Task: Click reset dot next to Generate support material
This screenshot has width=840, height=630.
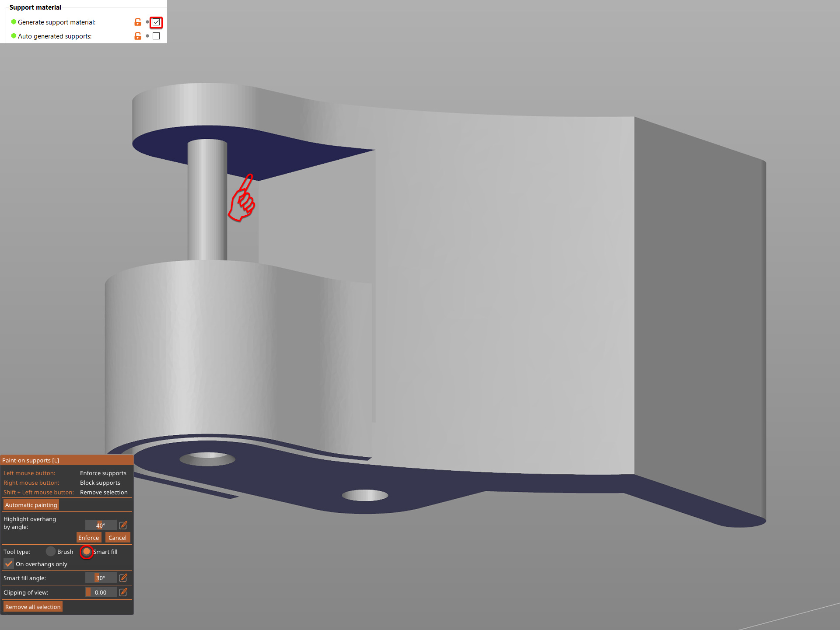Action: (x=147, y=22)
